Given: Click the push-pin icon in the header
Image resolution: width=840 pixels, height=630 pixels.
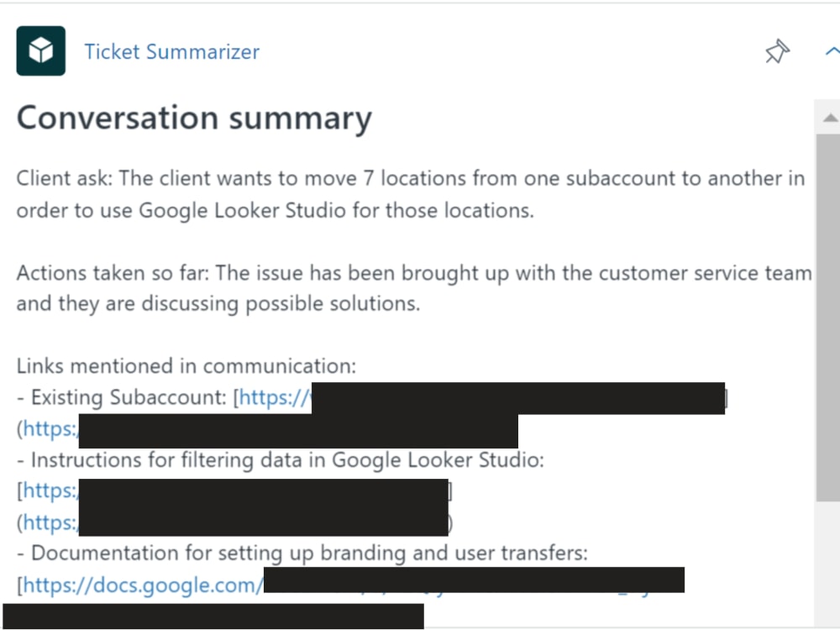Looking at the screenshot, I should [x=777, y=51].
